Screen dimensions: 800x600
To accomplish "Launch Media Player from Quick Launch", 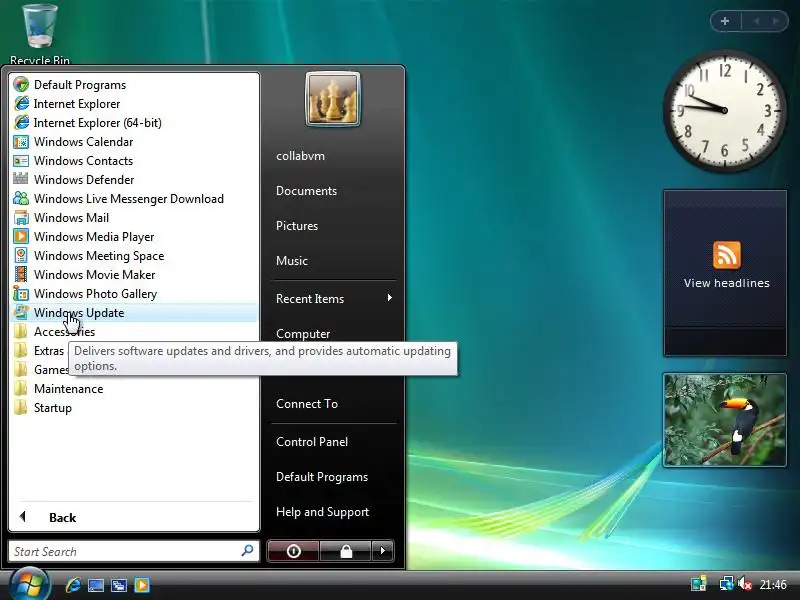I will (x=142, y=585).
